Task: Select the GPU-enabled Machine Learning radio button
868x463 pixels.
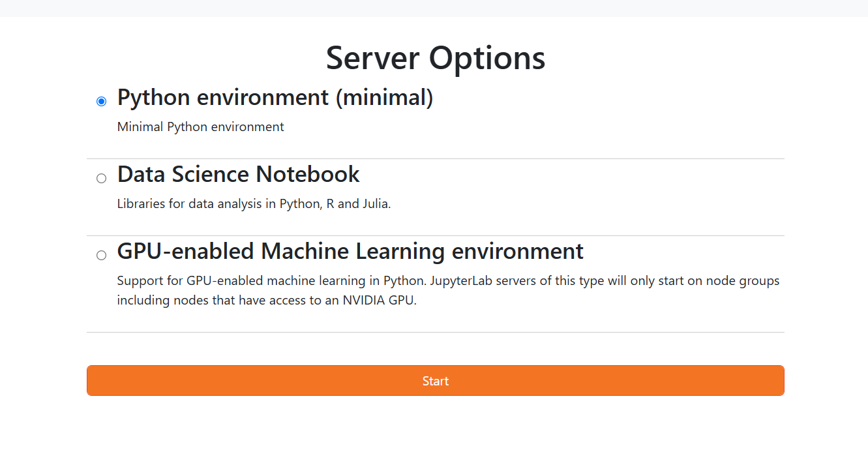Action: (x=101, y=255)
